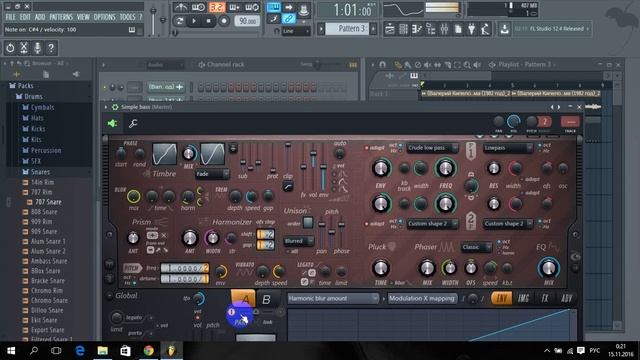This screenshot has width=640, height=360.
Task: Click the Timbre mix knob
Action: [x=189, y=154]
